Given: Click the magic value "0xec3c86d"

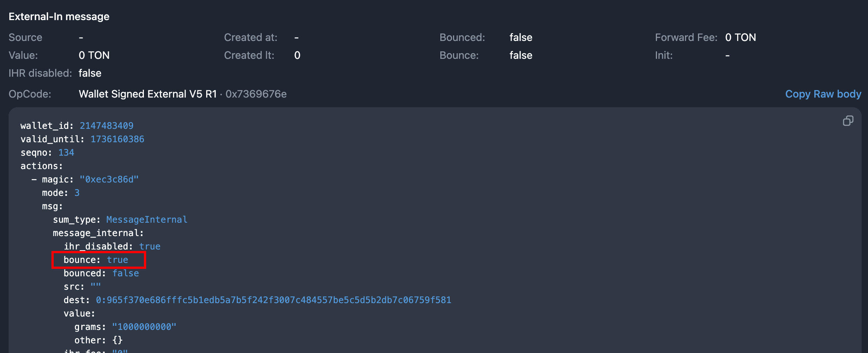Looking at the screenshot, I should [x=109, y=179].
